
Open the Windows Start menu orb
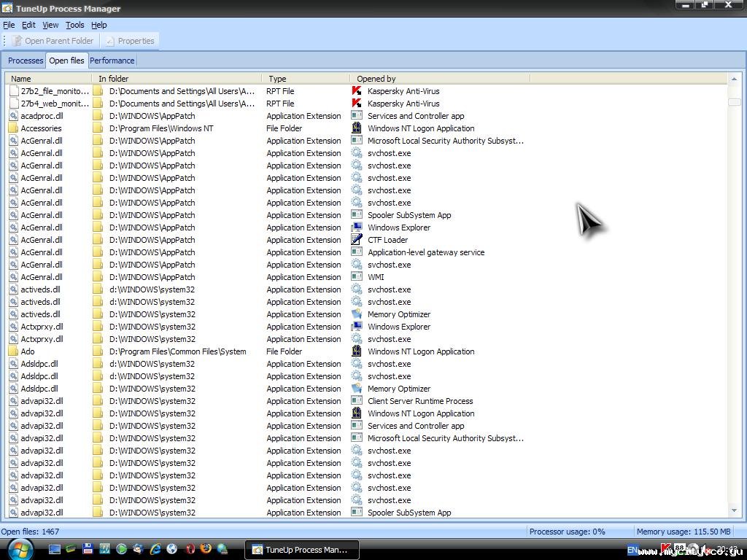click(x=20, y=549)
